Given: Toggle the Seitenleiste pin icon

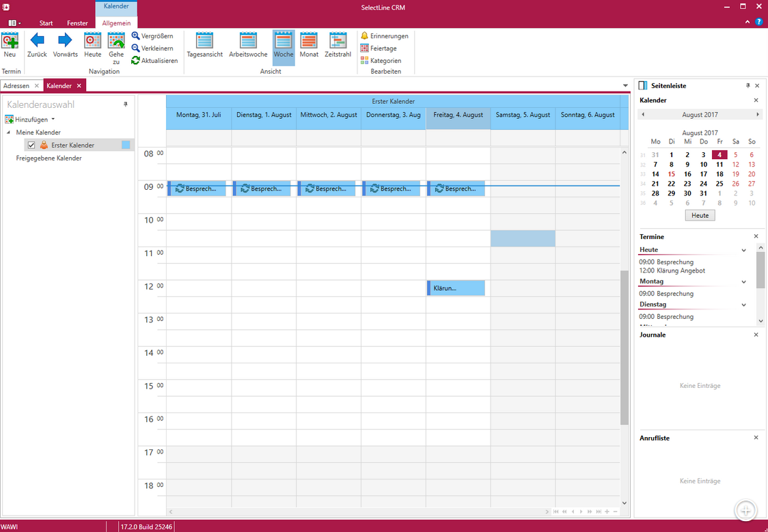Looking at the screenshot, I should [748, 86].
